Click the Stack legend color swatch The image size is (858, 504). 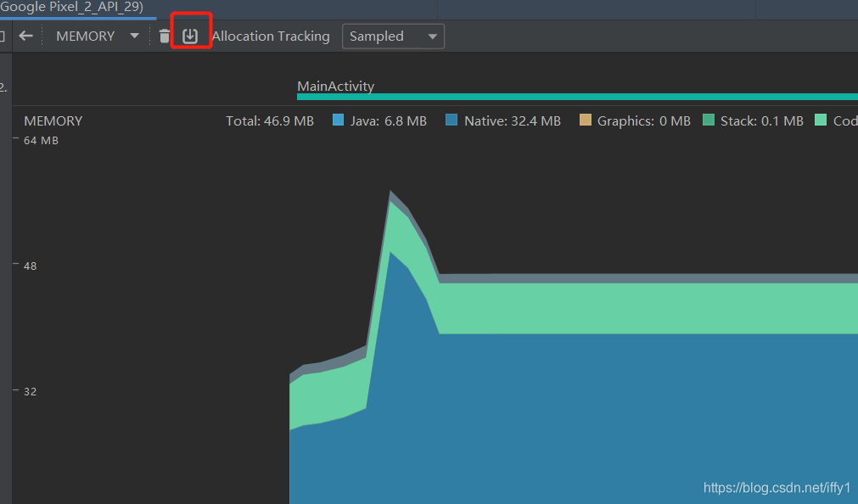coord(709,120)
